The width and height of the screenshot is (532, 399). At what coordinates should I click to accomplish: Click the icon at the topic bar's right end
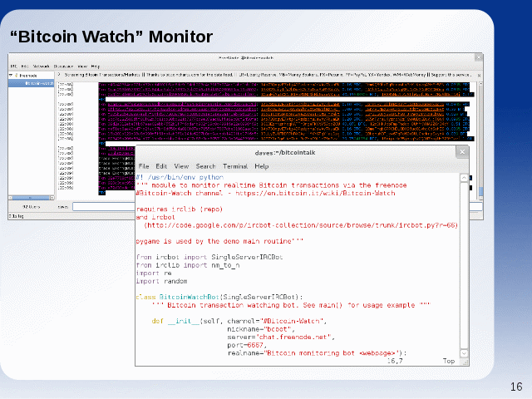tap(479, 76)
